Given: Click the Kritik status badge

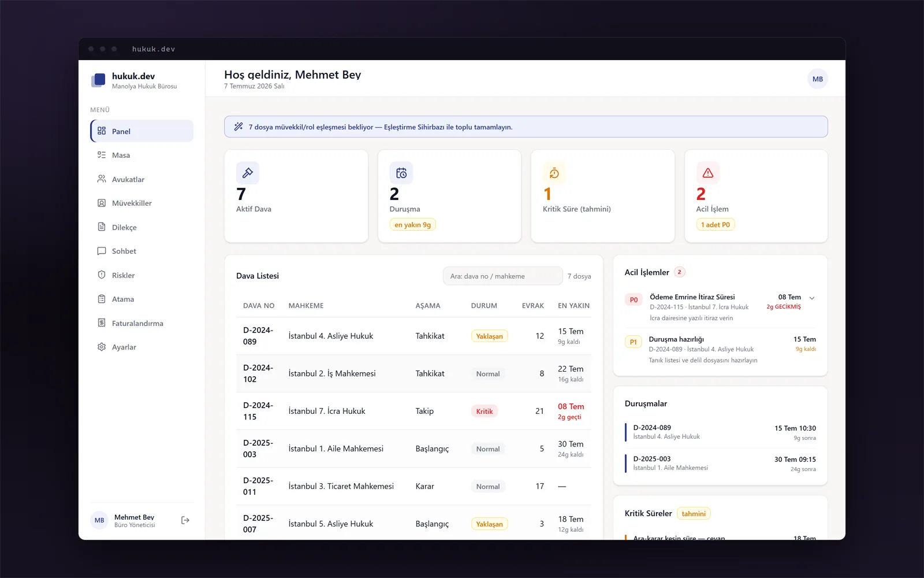Looking at the screenshot, I should point(485,412).
